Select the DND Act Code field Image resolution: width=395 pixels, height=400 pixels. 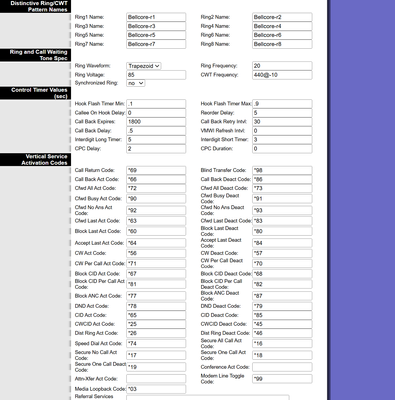pyautogui.click(x=156, y=306)
